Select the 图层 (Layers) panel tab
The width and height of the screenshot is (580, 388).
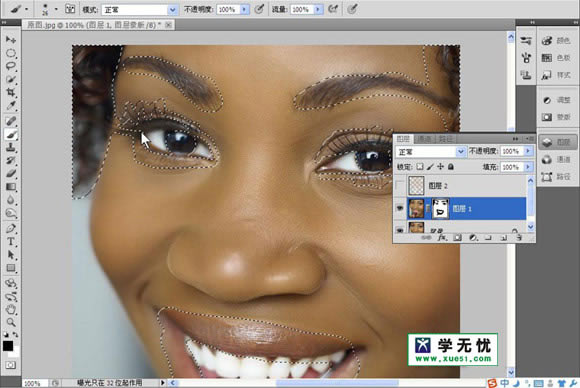point(404,139)
